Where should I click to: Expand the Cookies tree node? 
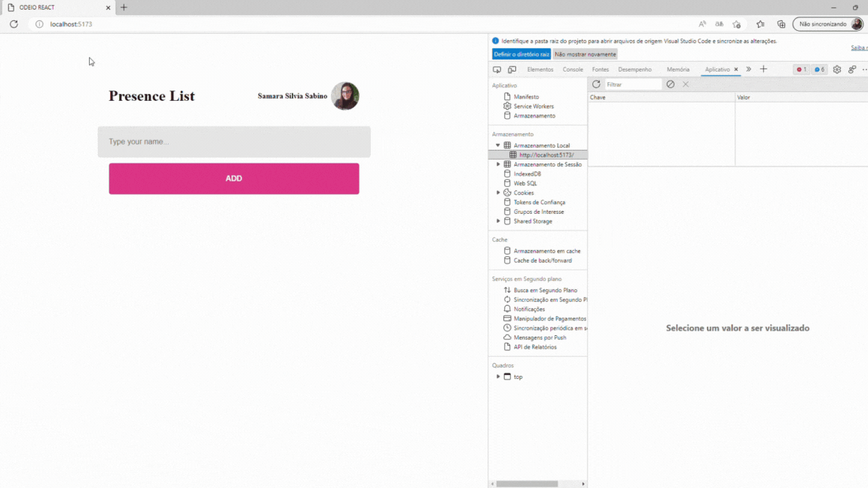[498, 192]
